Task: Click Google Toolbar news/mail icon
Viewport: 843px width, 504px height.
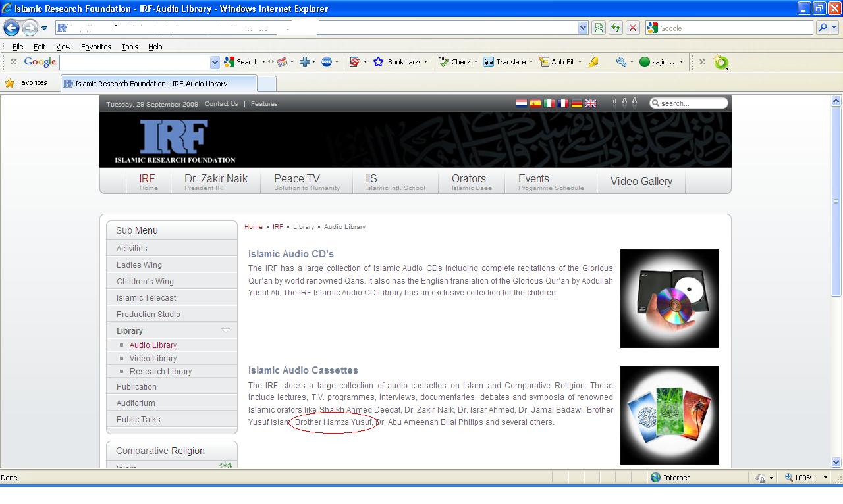Action: pos(283,62)
